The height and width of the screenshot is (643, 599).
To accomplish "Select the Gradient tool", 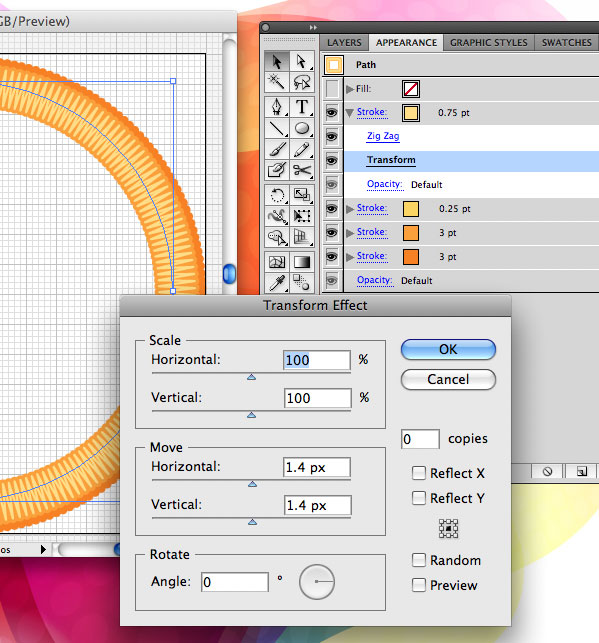I will (x=302, y=262).
